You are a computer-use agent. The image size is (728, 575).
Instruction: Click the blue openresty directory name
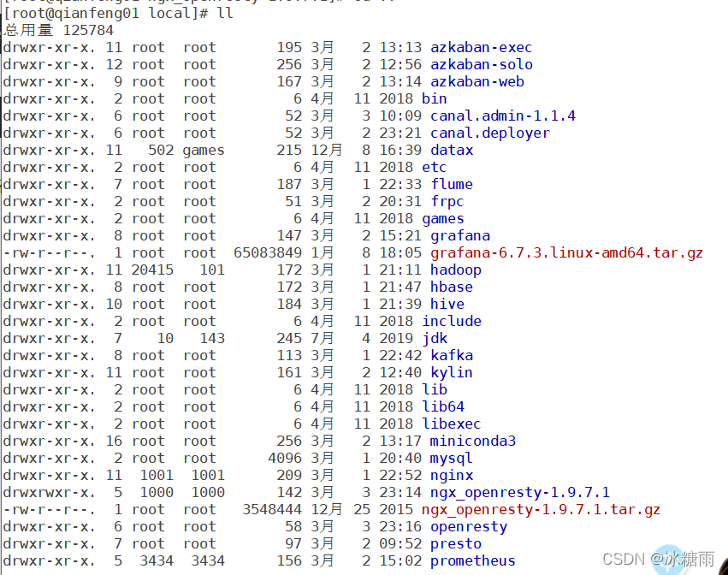point(469,527)
